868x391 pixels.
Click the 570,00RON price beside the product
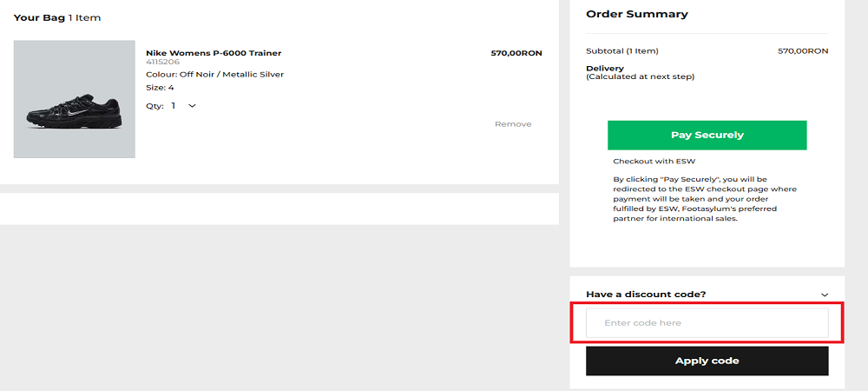tap(516, 53)
